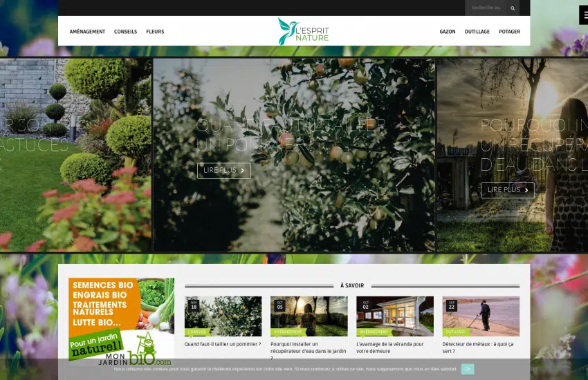Click the À Savoir section heading
This screenshot has width=588, height=380.
[x=352, y=285]
